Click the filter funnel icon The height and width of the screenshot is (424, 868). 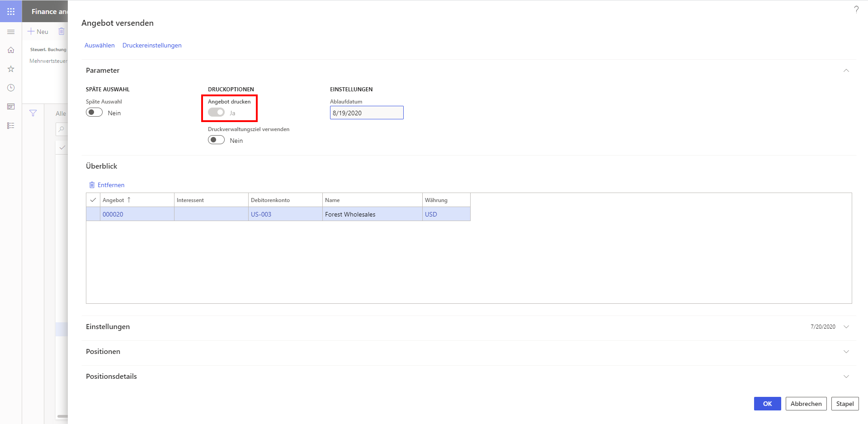(x=33, y=113)
